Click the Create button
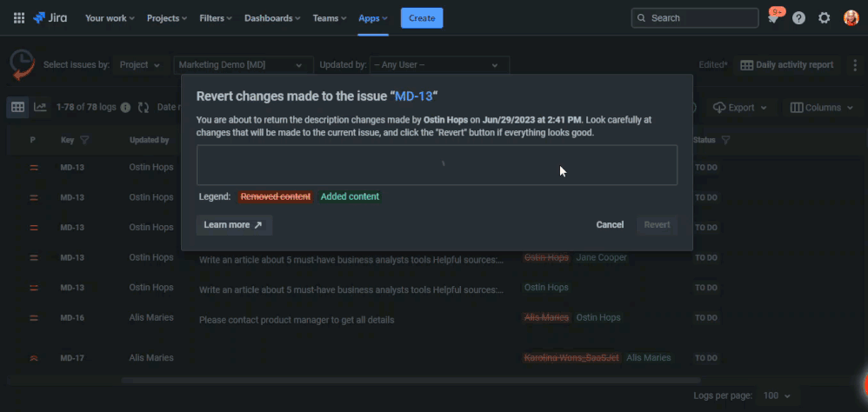 422,18
